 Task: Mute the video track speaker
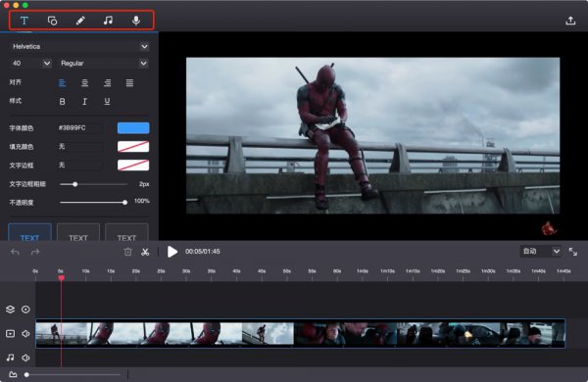pos(25,333)
